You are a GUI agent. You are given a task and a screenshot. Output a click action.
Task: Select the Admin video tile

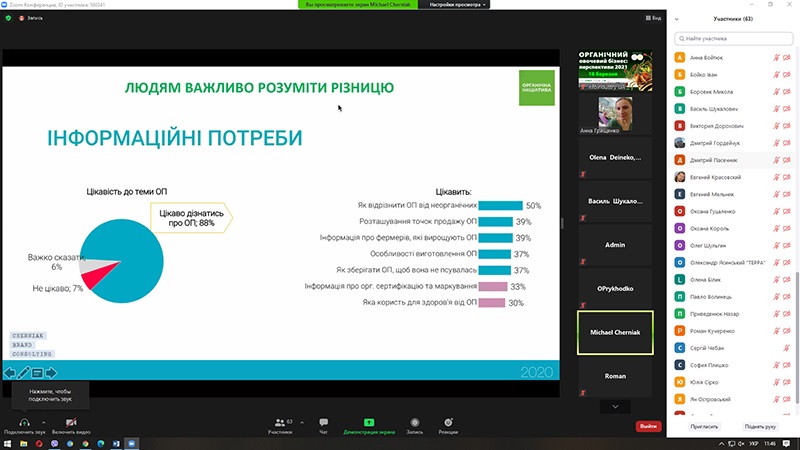[615, 245]
